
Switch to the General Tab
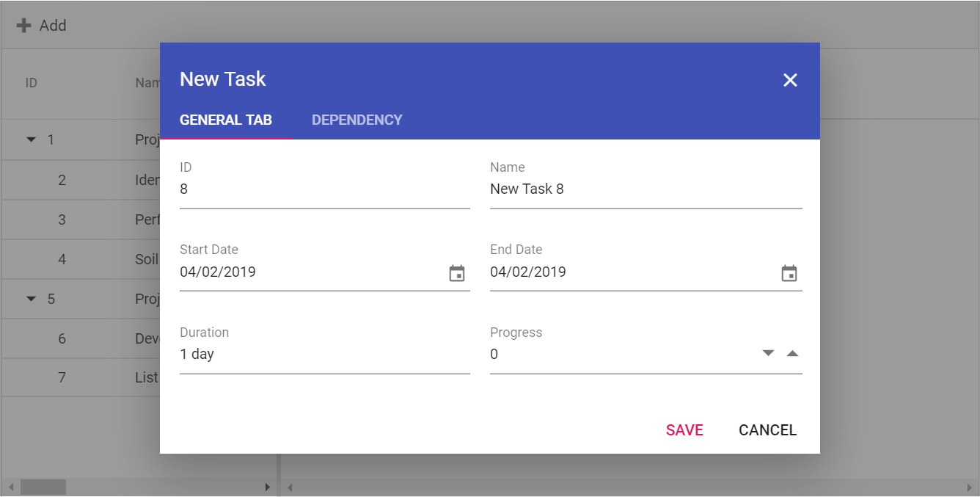point(226,120)
